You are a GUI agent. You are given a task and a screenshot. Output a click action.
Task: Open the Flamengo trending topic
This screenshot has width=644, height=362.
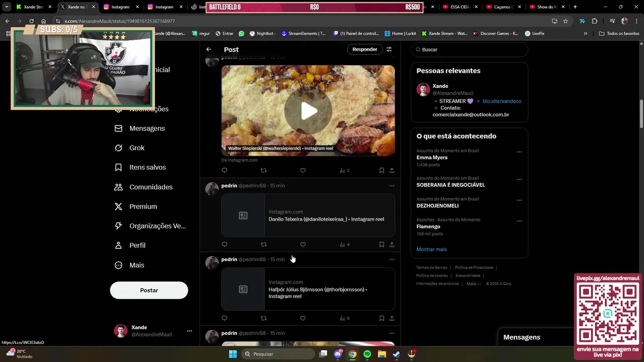click(x=428, y=227)
